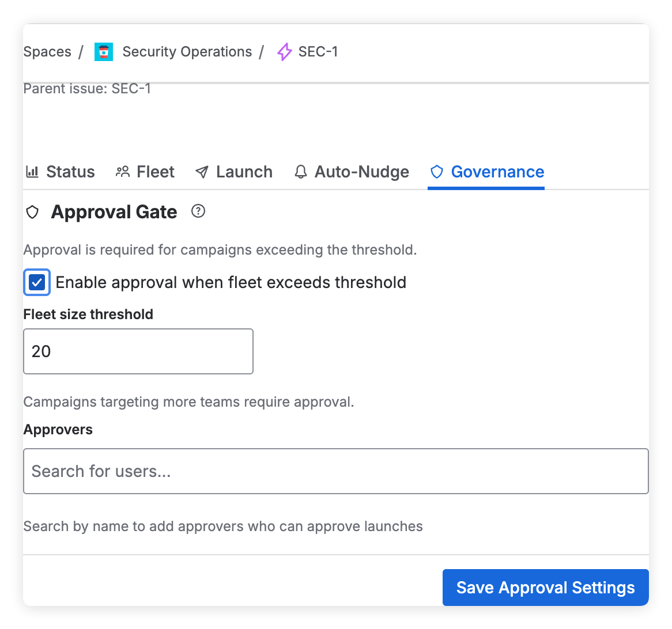
Task: Click Save Approval Settings
Action: (545, 587)
